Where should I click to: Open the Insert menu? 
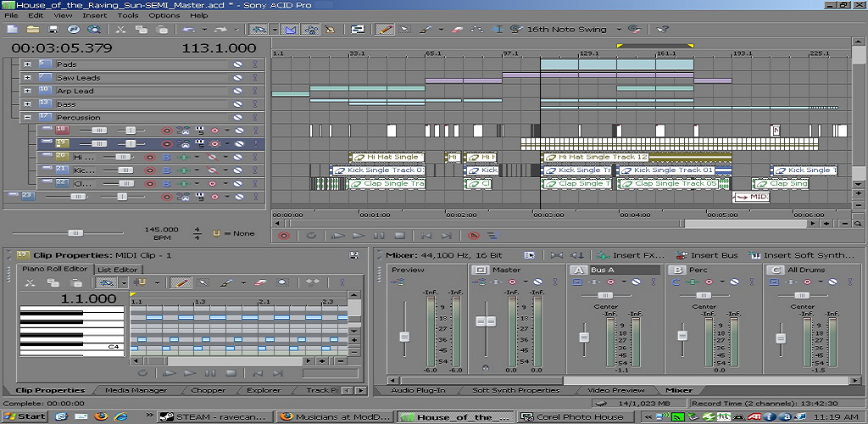(x=94, y=15)
